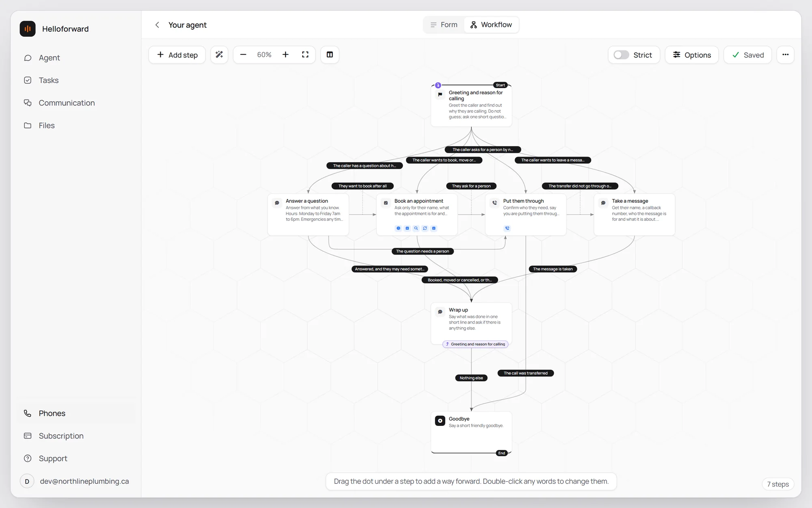Toggle the Strict switch
The height and width of the screenshot is (508, 812).
(x=621, y=55)
